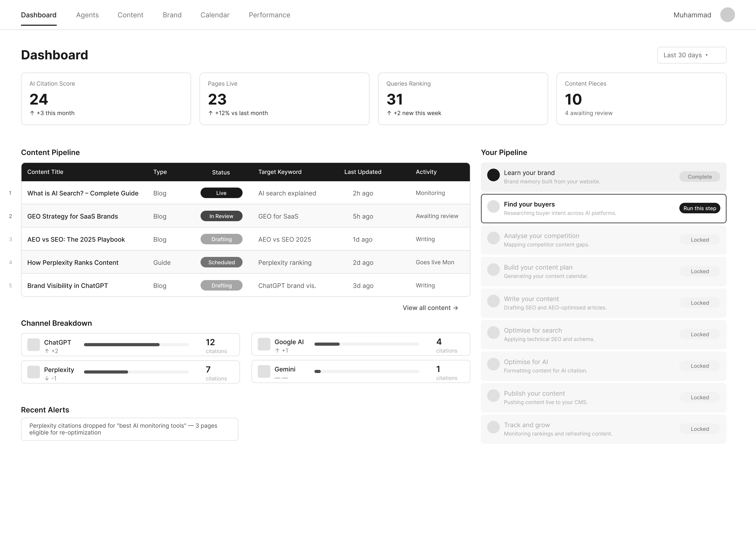Click the Queries Ranking metric card
Viewport: 756px width, 538px height.
point(463,99)
